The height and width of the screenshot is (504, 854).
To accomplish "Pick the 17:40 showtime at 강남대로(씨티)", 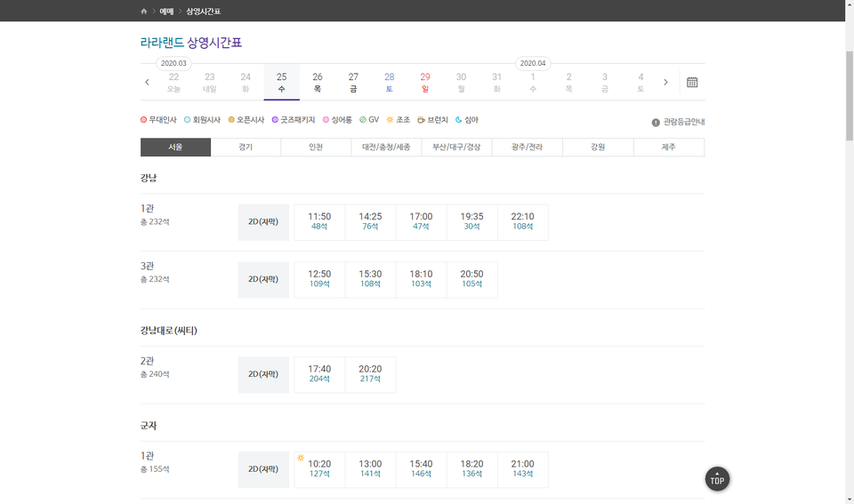I will click(319, 374).
